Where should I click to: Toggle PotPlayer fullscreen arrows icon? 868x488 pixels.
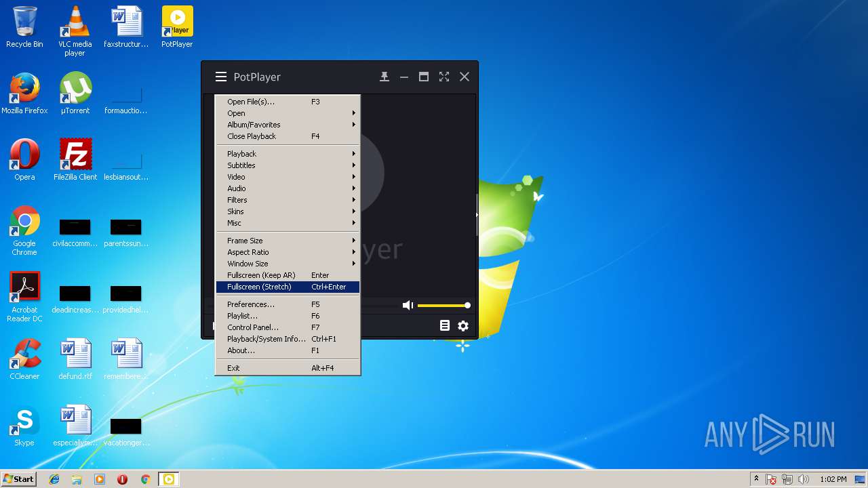coord(444,77)
